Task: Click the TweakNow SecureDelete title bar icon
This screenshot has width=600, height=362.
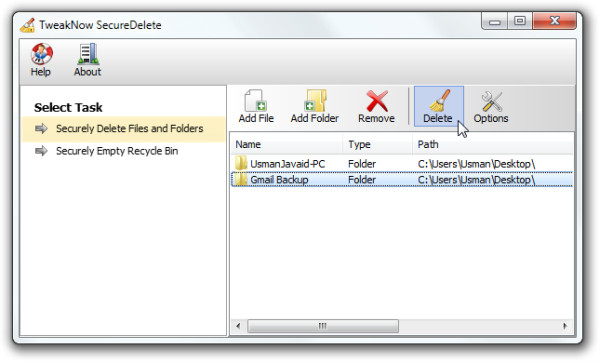Action: pyautogui.click(x=28, y=25)
